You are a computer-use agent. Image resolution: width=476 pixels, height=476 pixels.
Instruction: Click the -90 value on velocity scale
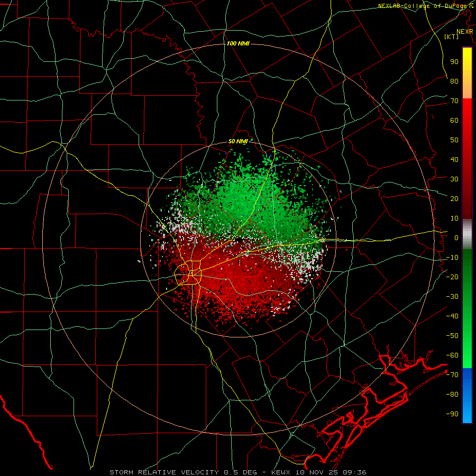(x=452, y=414)
